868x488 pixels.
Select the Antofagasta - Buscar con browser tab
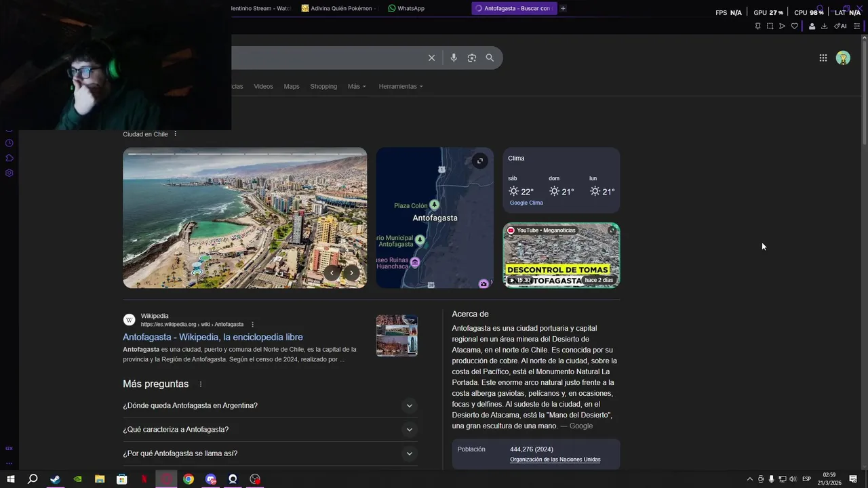(x=514, y=8)
